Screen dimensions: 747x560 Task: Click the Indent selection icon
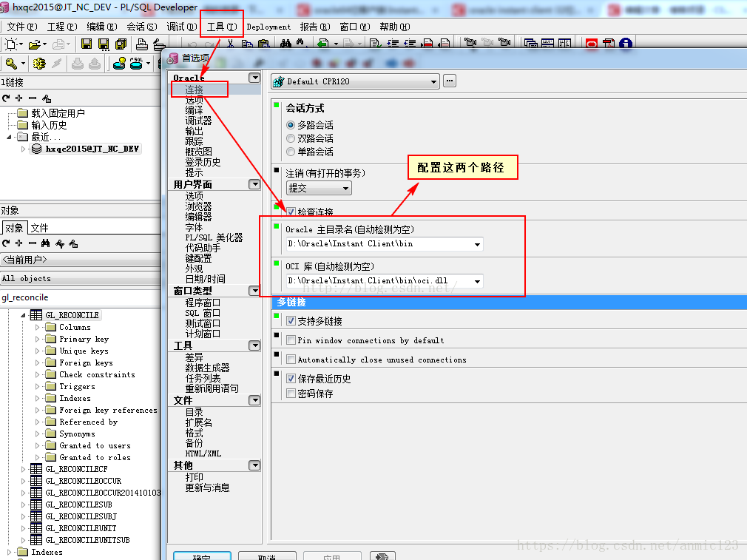tap(393, 44)
